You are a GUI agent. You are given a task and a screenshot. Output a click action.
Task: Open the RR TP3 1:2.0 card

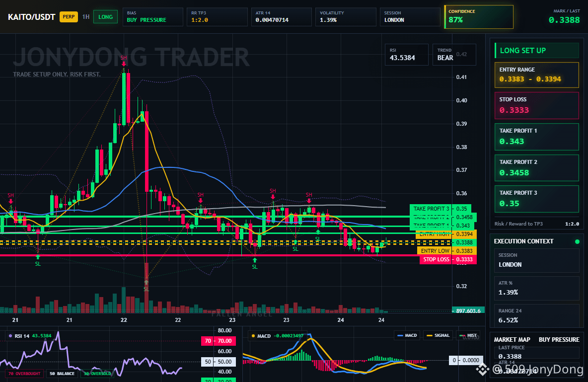click(x=217, y=17)
